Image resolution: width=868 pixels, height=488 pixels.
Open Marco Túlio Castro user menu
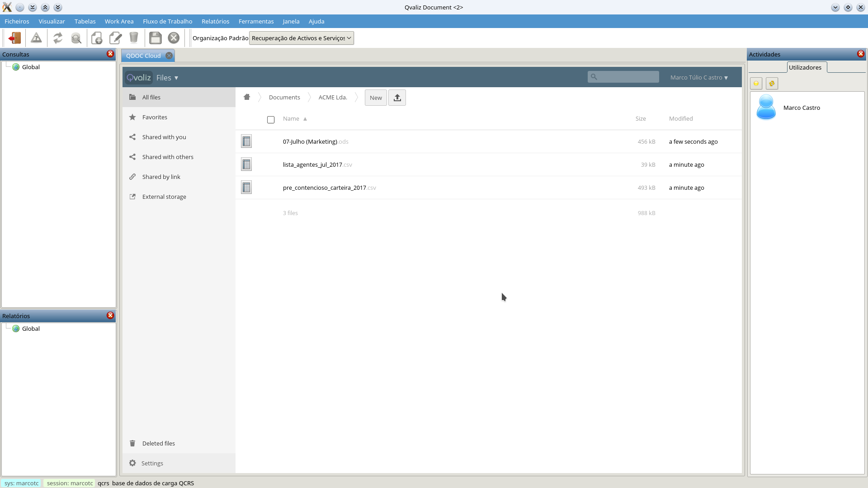[x=699, y=77]
